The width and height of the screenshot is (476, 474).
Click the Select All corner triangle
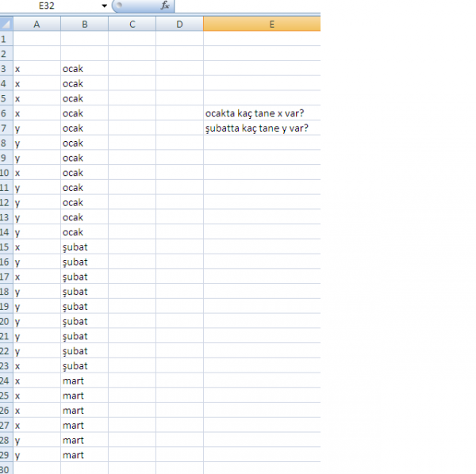click(x=6, y=24)
